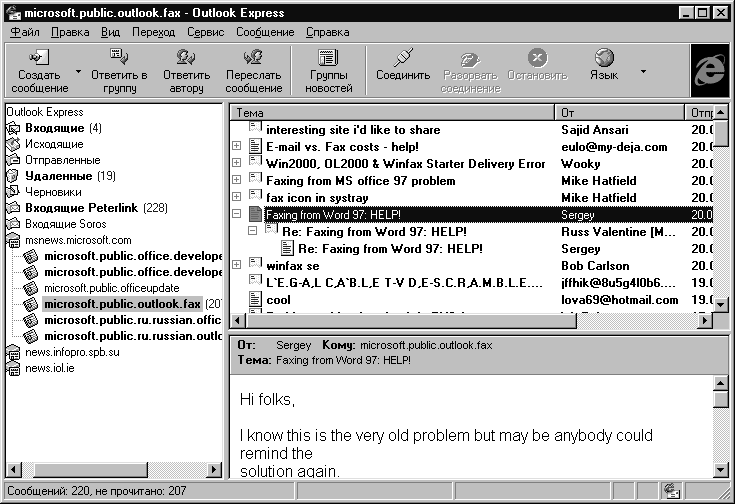This screenshot has width=735, height=504.
Task: Click preview pane scrollbar up arrow
Action: click(x=720, y=384)
